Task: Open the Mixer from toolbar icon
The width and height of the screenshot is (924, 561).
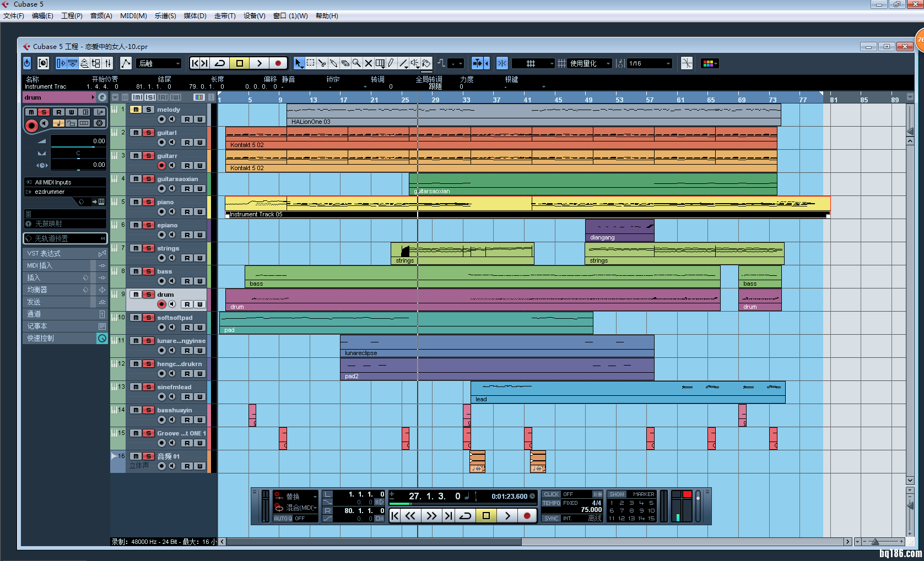Action: tap(109, 63)
